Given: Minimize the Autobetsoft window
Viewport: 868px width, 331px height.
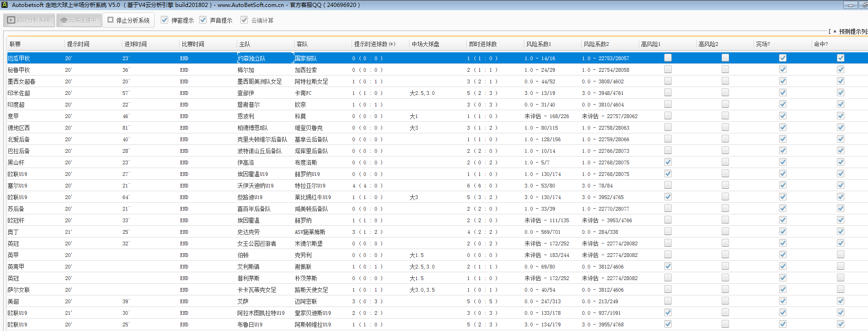Looking at the screenshot, I should tap(850, 5).
